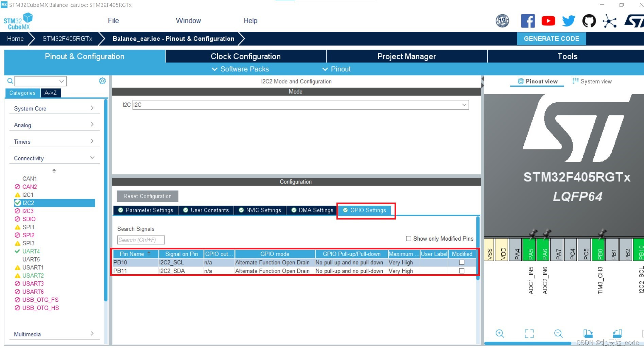The image size is (644, 349).
Task: Click the PC4 pin on the chip
Action: click(571, 249)
